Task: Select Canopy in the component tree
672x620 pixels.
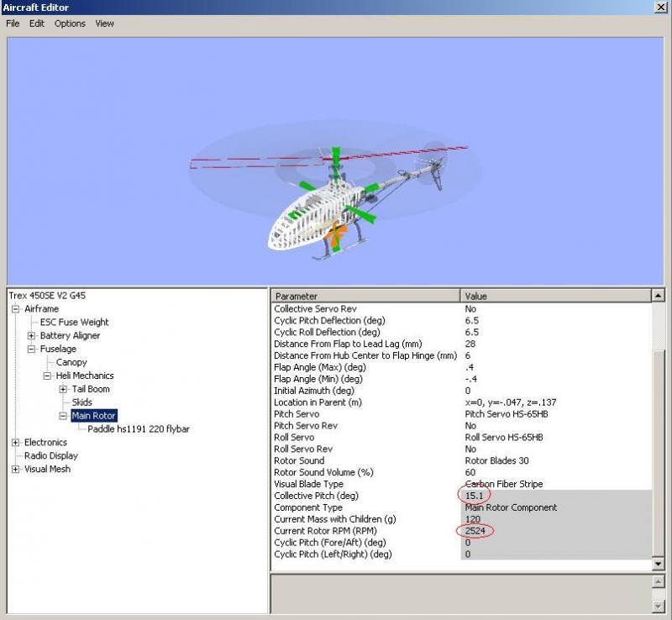Action: point(71,362)
